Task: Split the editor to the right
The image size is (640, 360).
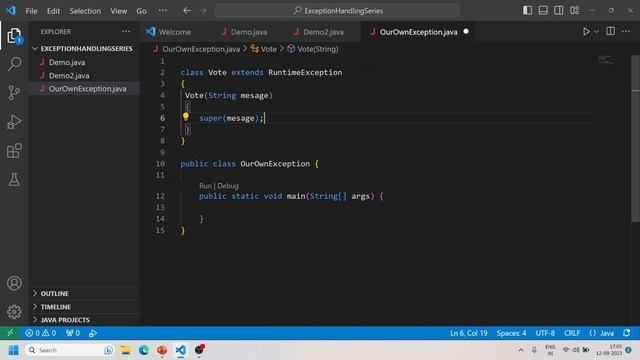Action: pyautogui.click(x=611, y=31)
